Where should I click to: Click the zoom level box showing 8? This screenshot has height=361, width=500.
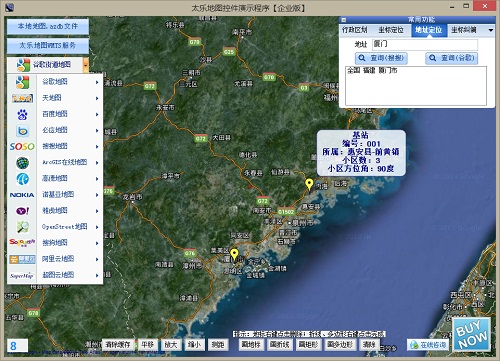point(17,346)
